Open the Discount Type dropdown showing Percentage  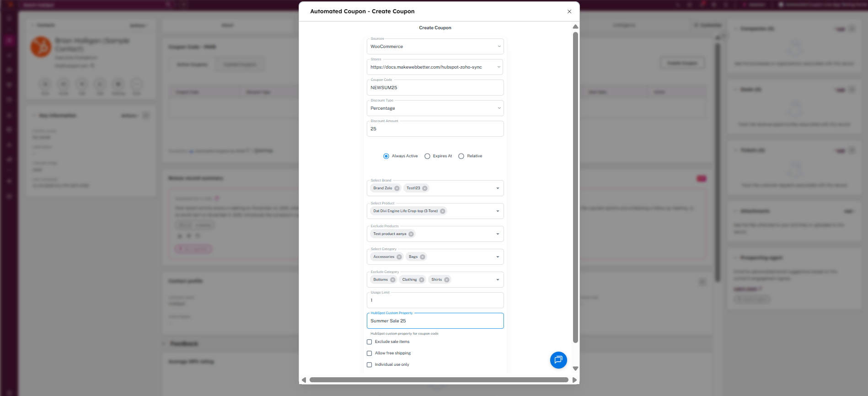pos(435,108)
